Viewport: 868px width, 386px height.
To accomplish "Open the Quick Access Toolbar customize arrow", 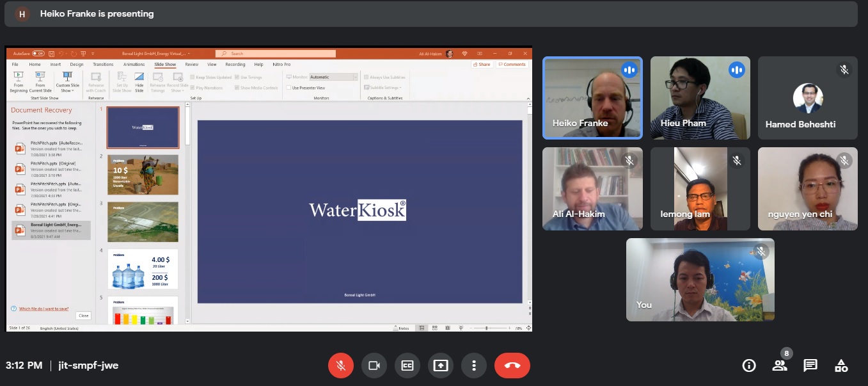I will [x=93, y=54].
